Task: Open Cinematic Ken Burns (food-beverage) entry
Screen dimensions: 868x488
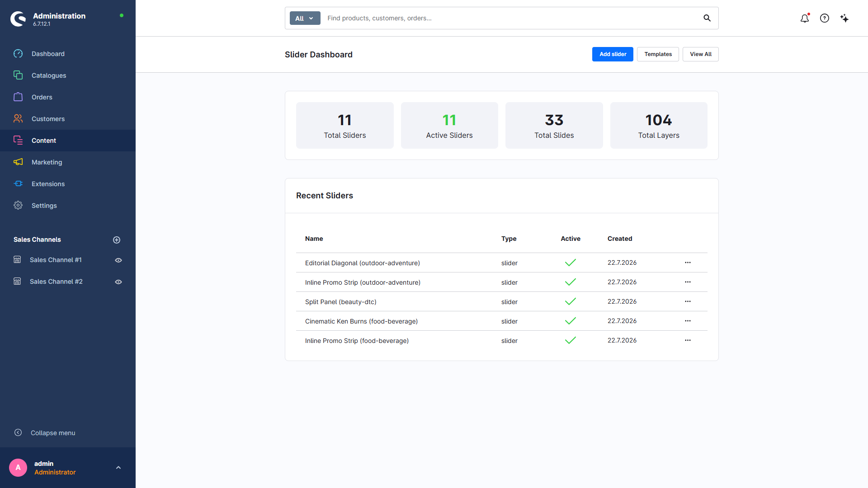Action: [x=361, y=321]
